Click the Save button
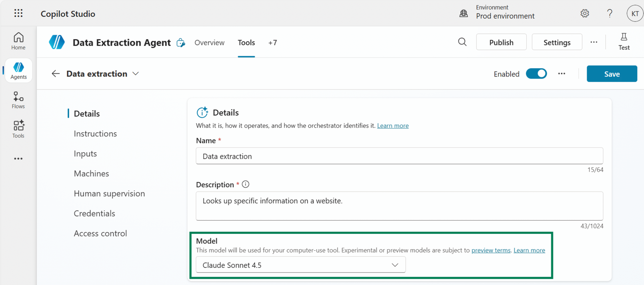644x285 pixels. pos(612,74)
